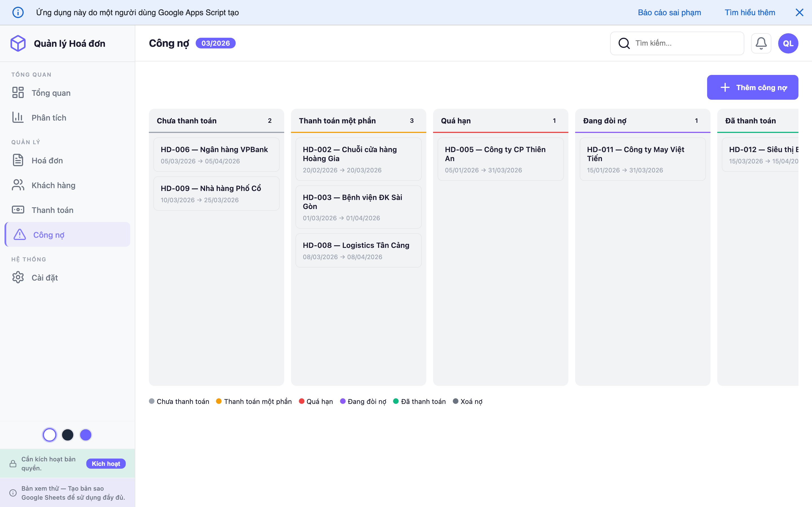Click Báo cáo sai phạm in top bar

coord(669,12)
